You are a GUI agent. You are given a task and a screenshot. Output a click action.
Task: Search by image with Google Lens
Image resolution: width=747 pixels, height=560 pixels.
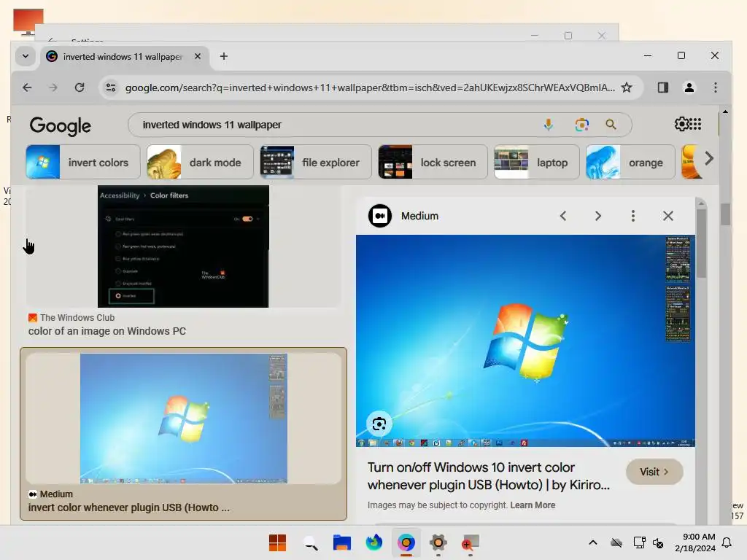(581, 125)
